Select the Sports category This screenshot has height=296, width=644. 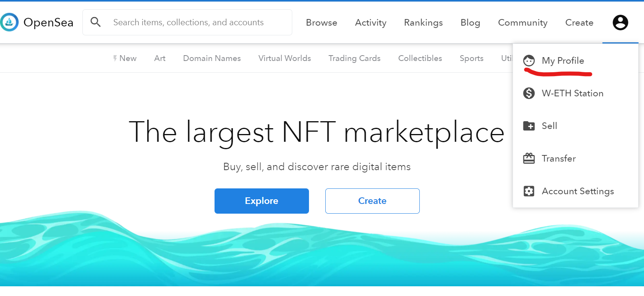click(x=471, y=58)
